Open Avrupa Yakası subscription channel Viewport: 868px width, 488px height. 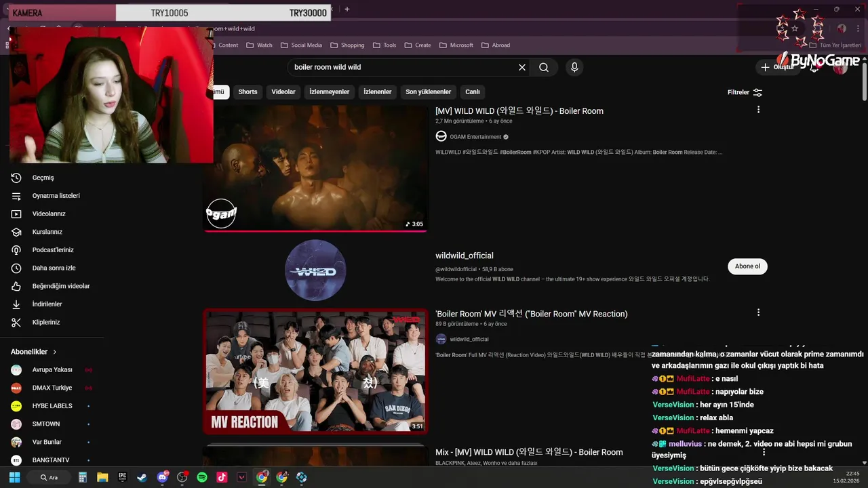53,370
